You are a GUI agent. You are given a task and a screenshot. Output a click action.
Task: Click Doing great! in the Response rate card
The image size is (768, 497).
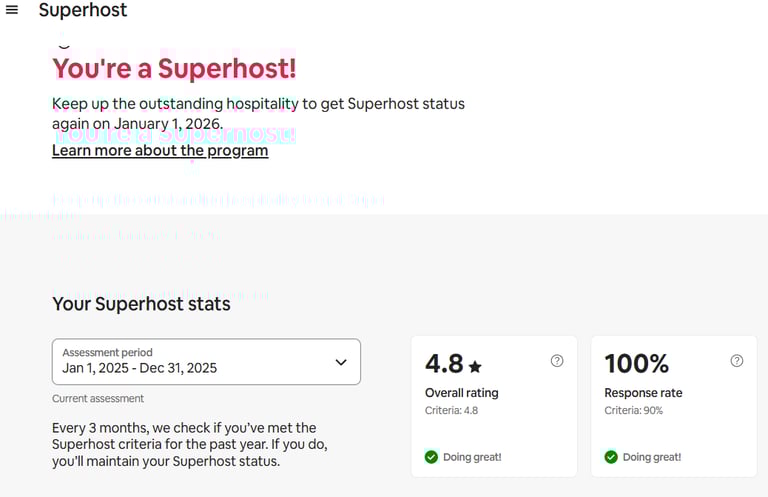(652, 457)
